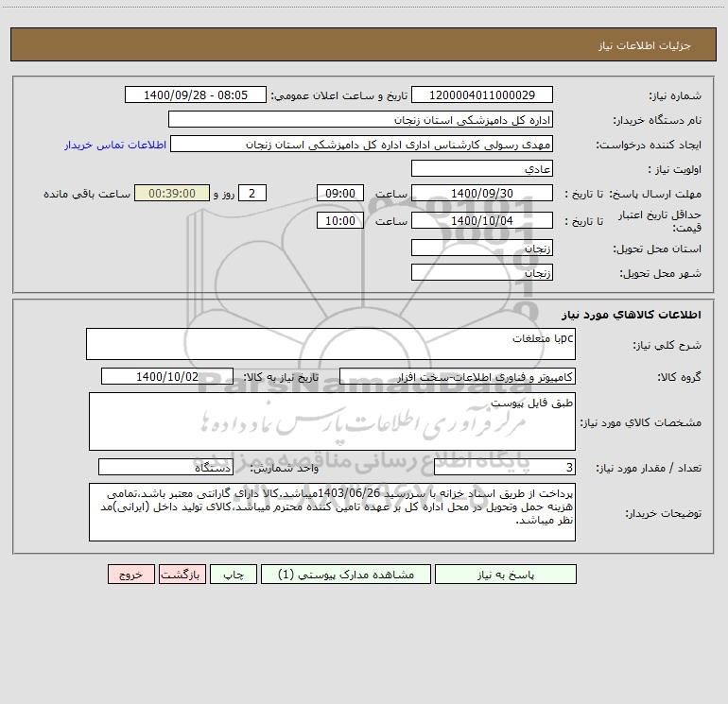Click the چاپ print button
Image resolution: width=728 pixels, height=704 pixels.
pyautogui.click(x=234, y=574)
